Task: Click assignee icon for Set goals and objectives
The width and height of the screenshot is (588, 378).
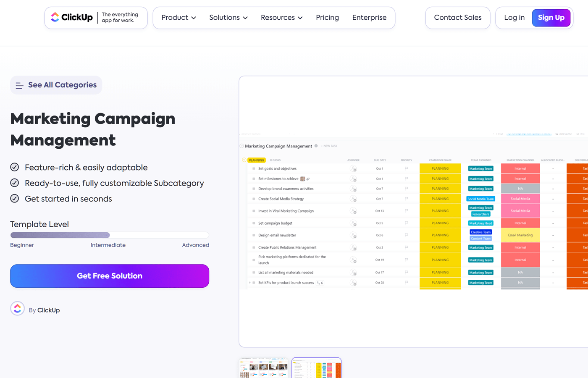Action: coord(353,169)
